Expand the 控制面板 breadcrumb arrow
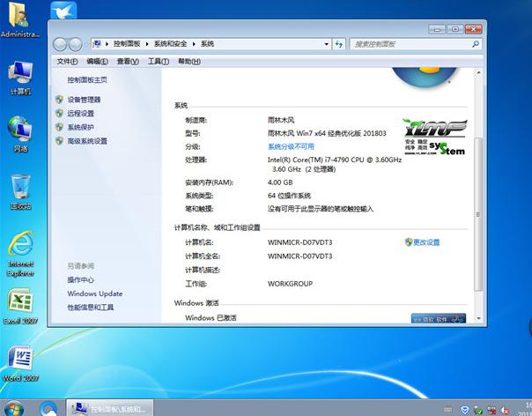This screenshot has width=532, height=416. (x=147, y=44)
